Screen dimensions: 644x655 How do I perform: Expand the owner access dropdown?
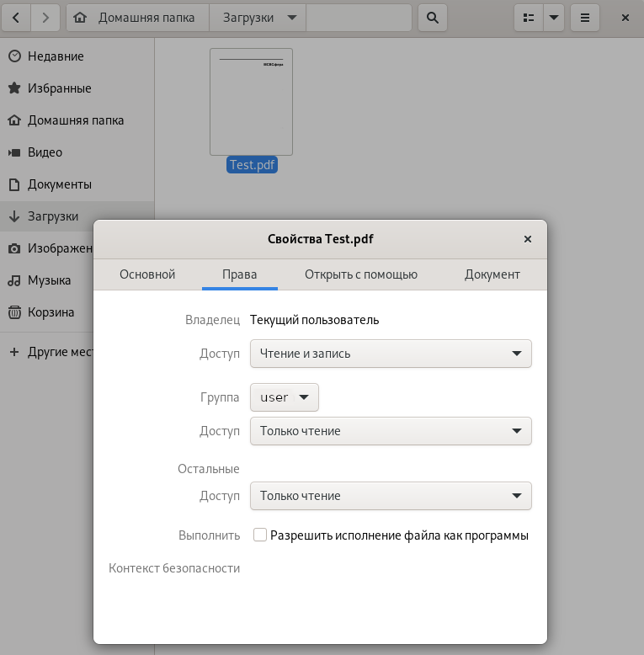[x=391, y=354]
